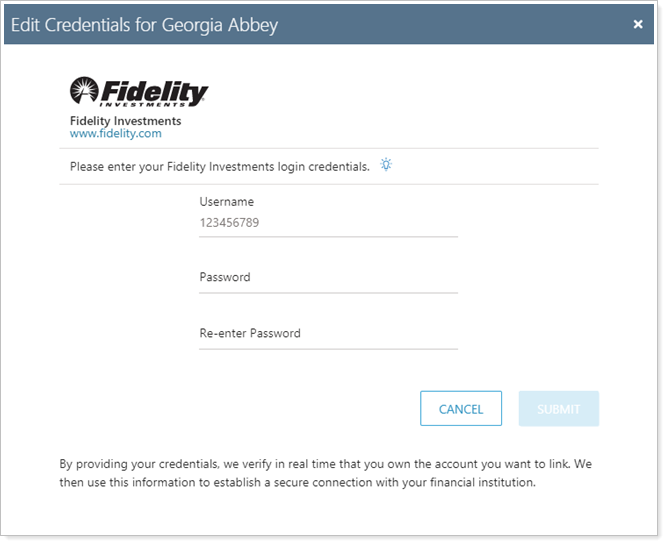Focus the Username input field
Image resolution: width=667 pixels, height=545 pixels.
pyautogui.click(x=328, y=223)
